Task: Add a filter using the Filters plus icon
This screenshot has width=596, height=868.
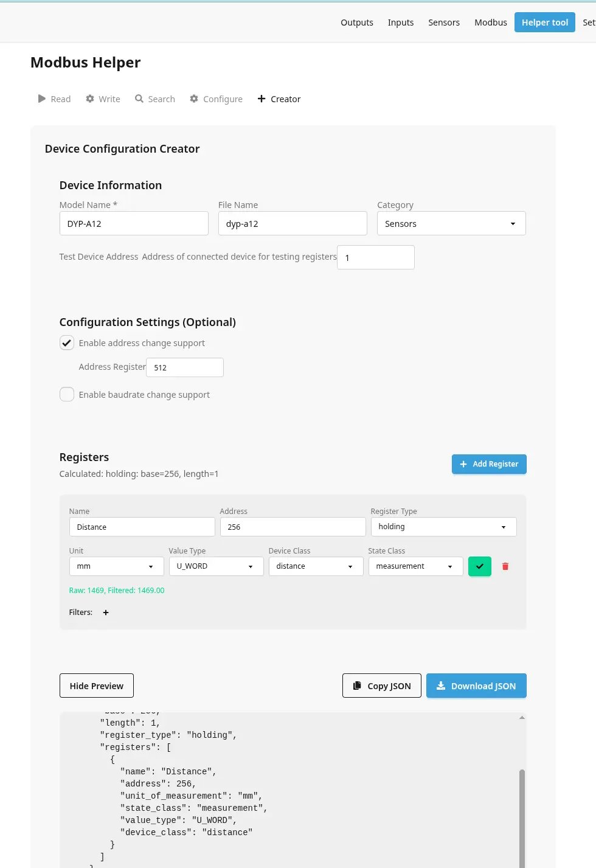Action: (105, 613)
